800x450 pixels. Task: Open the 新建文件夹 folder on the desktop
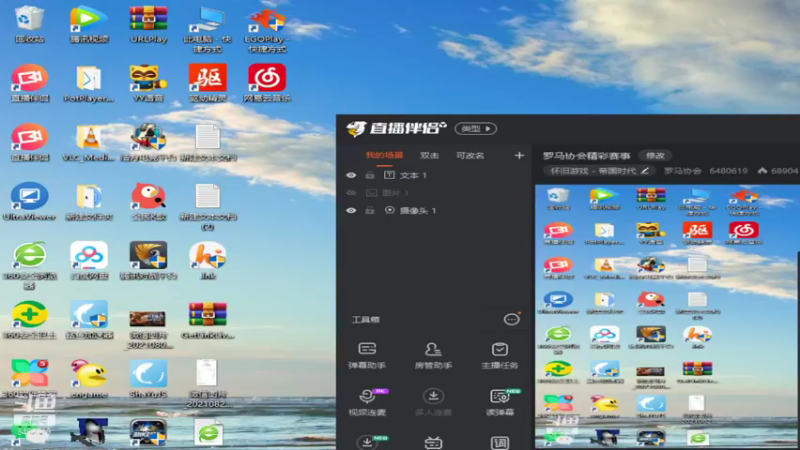point(89,202)
